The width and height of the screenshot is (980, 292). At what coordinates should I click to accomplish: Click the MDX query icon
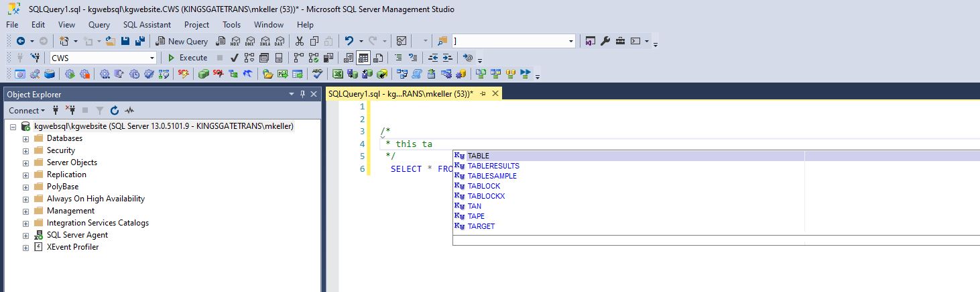235,41
